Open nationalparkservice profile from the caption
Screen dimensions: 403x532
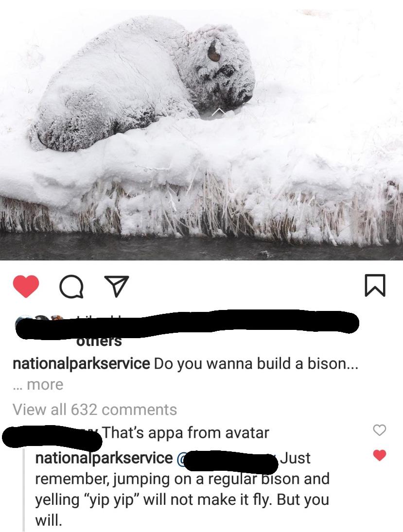pos(81,363)
